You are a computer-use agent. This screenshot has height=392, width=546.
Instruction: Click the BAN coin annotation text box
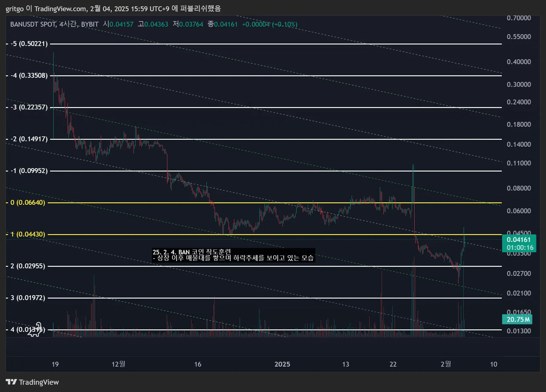coord(233,255)
